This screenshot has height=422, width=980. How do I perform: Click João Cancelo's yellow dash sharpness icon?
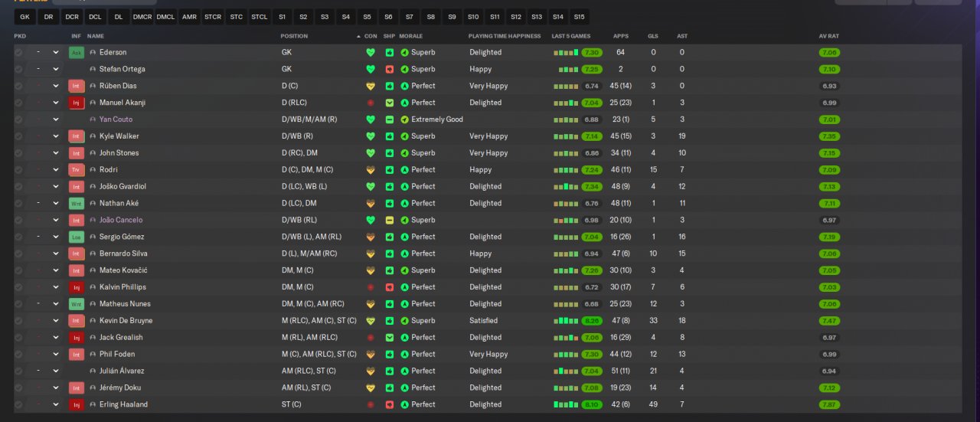point(390,221)
